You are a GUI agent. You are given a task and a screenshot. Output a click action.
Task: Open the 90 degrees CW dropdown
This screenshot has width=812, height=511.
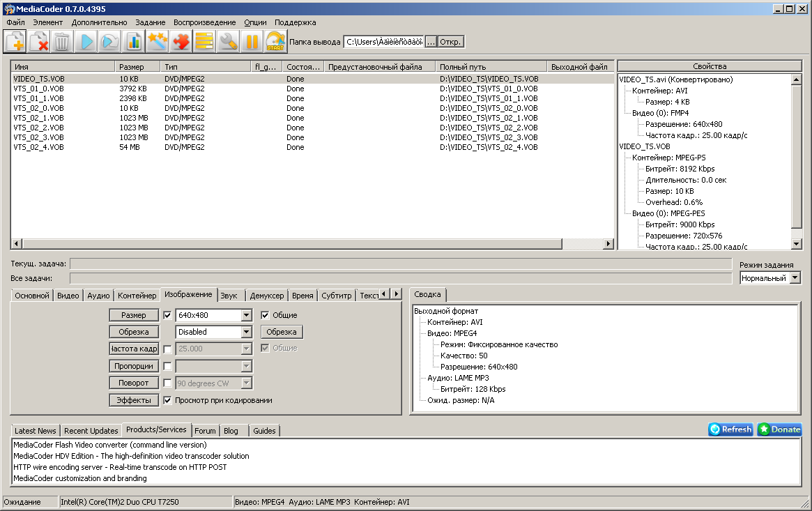pos(247,383)
